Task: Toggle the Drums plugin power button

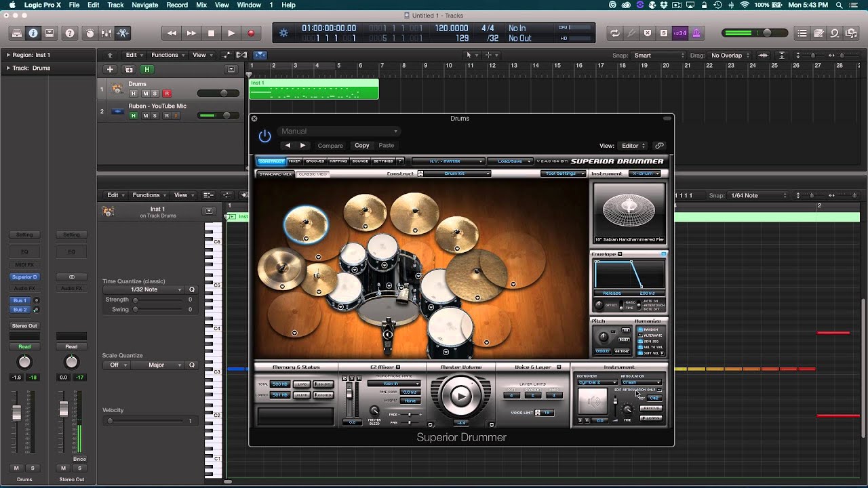Action: 264,137
